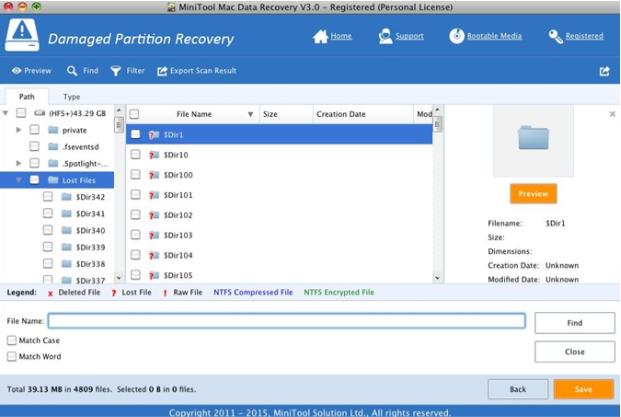621x417 pixels.
Task: Go Back with the Back button
Action: (518, 389)
